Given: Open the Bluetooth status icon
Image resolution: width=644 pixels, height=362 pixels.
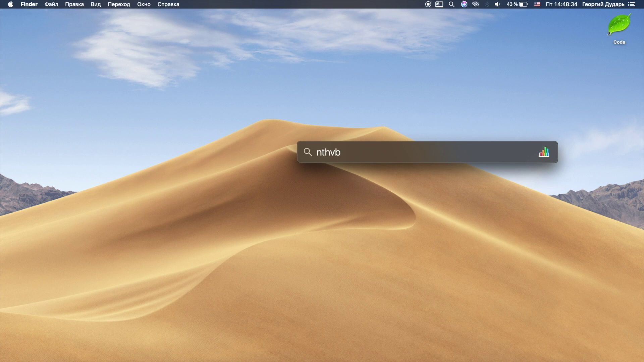Looking at the screenshot, I should pos(487,4).
